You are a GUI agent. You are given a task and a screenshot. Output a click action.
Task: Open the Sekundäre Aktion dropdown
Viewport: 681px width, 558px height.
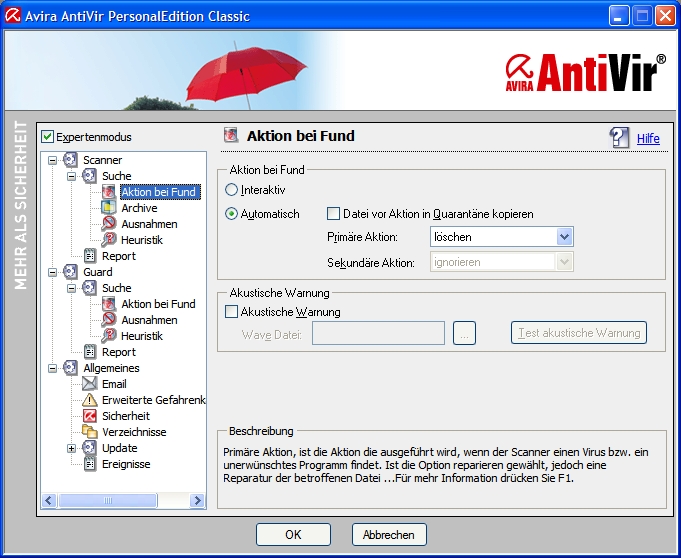coord(564,262)
